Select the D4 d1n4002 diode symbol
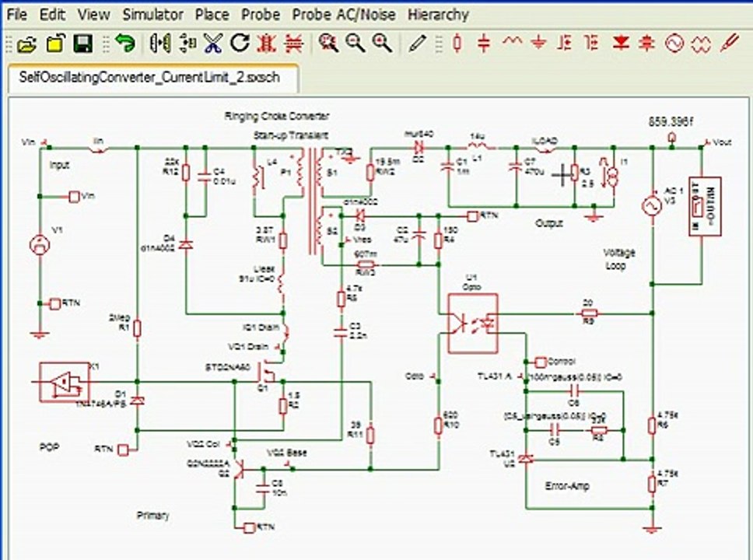Image resolution: width=753 pixels, height=560 pixels. tap(186, 245)
